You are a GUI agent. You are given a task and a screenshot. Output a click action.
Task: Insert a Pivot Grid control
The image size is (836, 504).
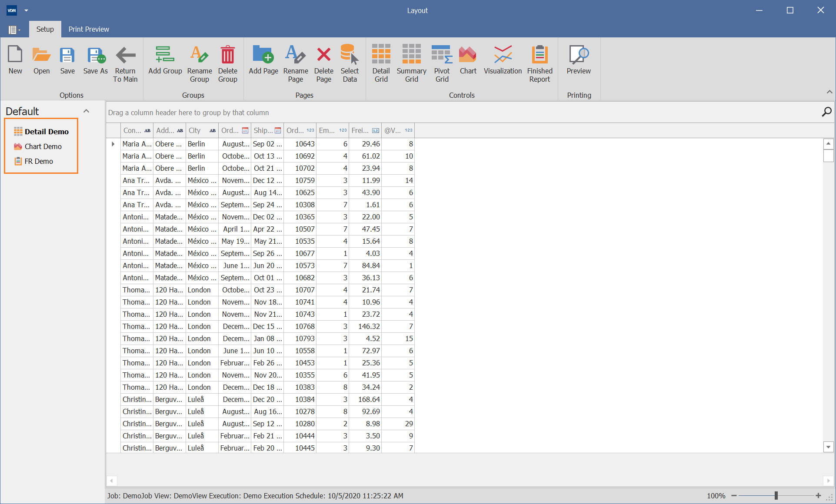pyautogui.click(x=442, y=64)
